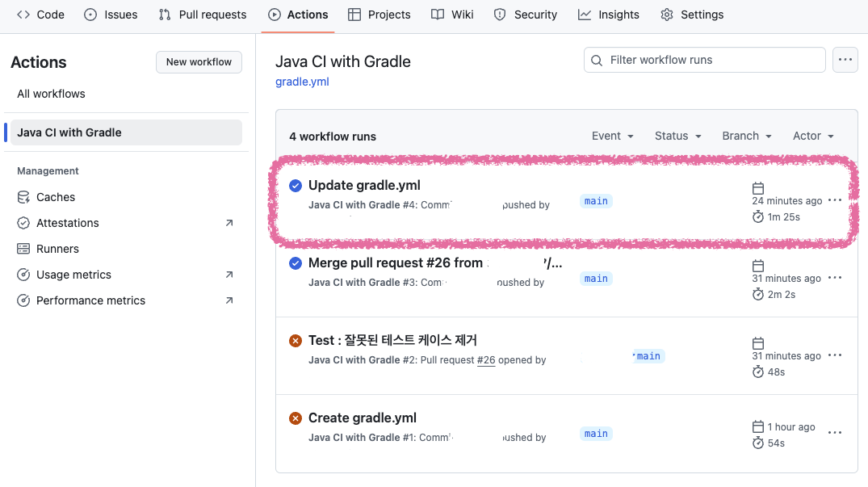Open the Create gradle.yml workflow run
This screenshot has width=868, height=487.
pos(362,418)
